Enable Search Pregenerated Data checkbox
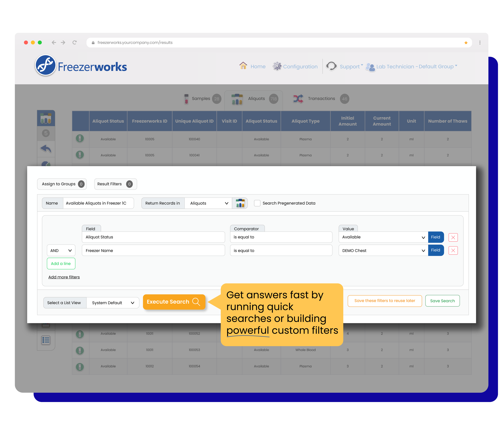The image size is (504, 427). coord(257,203)
